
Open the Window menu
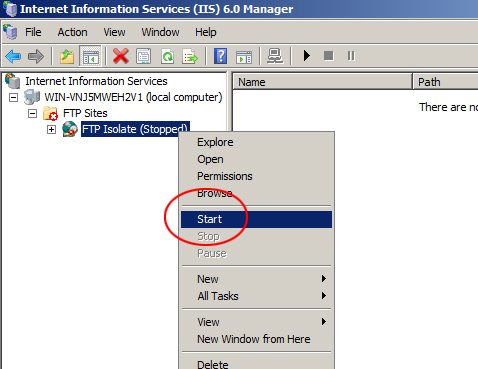[x=160, y=32]
